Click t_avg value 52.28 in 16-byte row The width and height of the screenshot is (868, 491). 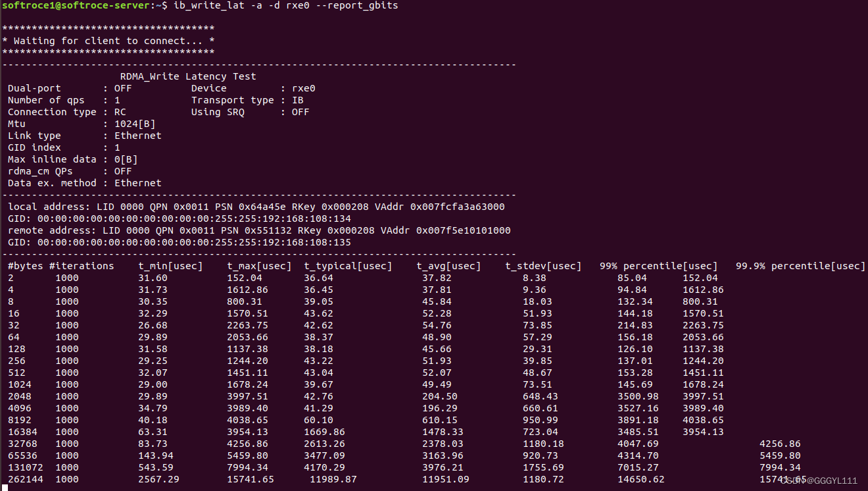point(437,313)
